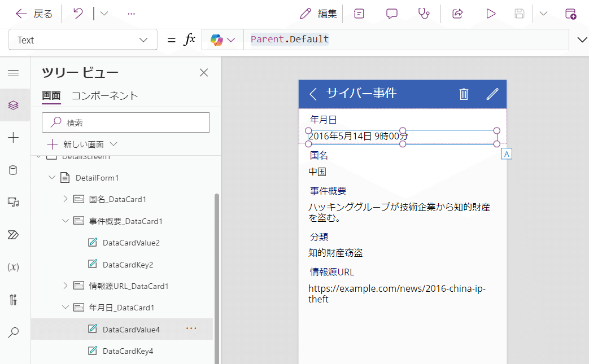
Task: Click 新しい画面 to add a screen
Action: coord(76,144)
